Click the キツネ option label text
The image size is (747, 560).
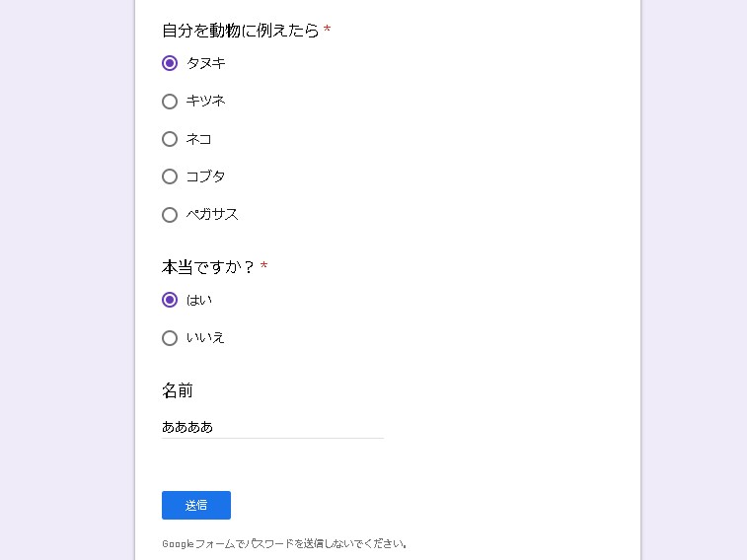[x=205, y=102]
